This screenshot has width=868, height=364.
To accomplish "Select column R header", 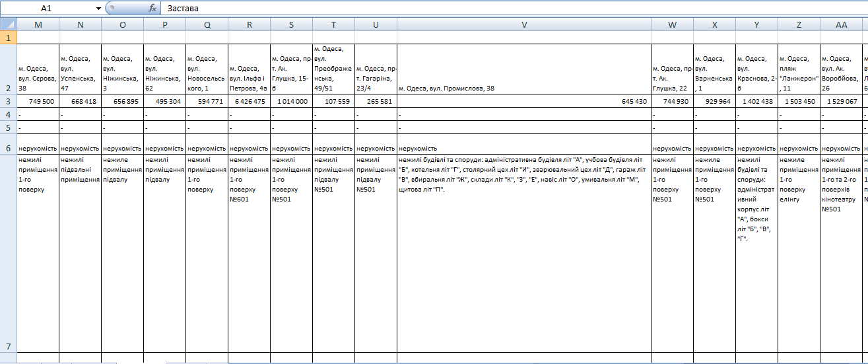I will [x=249, y=24].
